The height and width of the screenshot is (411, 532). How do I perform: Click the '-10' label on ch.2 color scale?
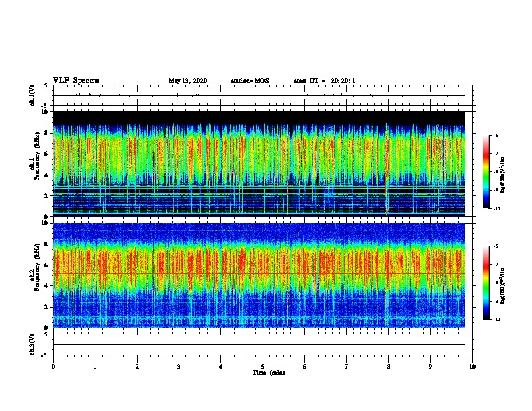[x=496, y=319]
